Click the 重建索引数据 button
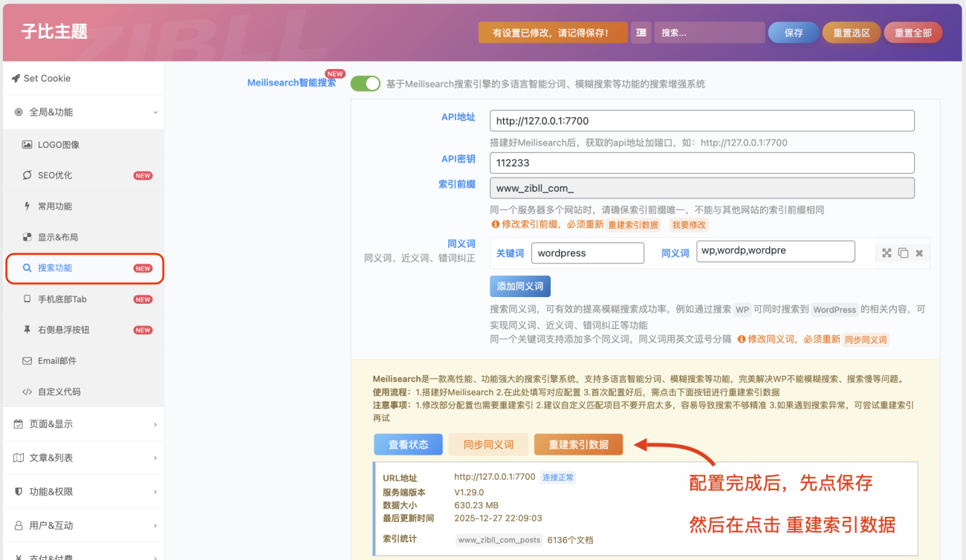Screen dimensions: 966x560 pos(578,443)
